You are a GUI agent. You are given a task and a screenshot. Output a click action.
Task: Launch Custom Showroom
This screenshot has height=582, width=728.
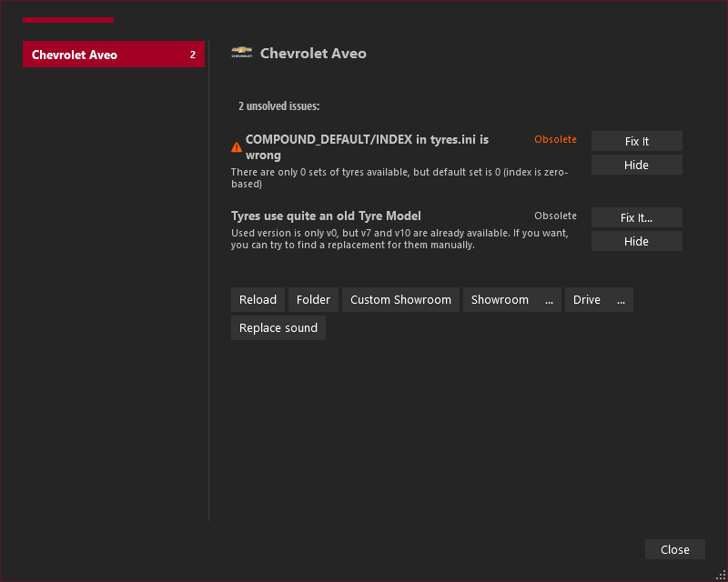coord(400,299)
